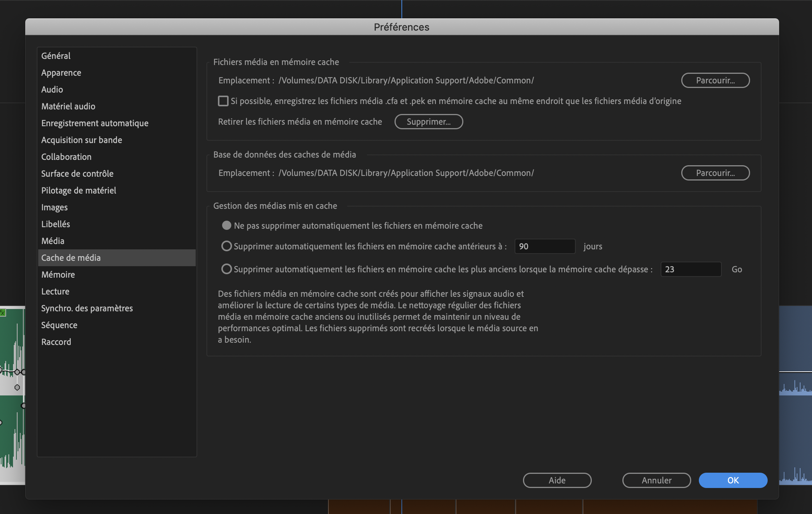812x514 pixels.
Task: Click the Go size field showing 23
Action: pyautogui.click(x=690, y=269)
